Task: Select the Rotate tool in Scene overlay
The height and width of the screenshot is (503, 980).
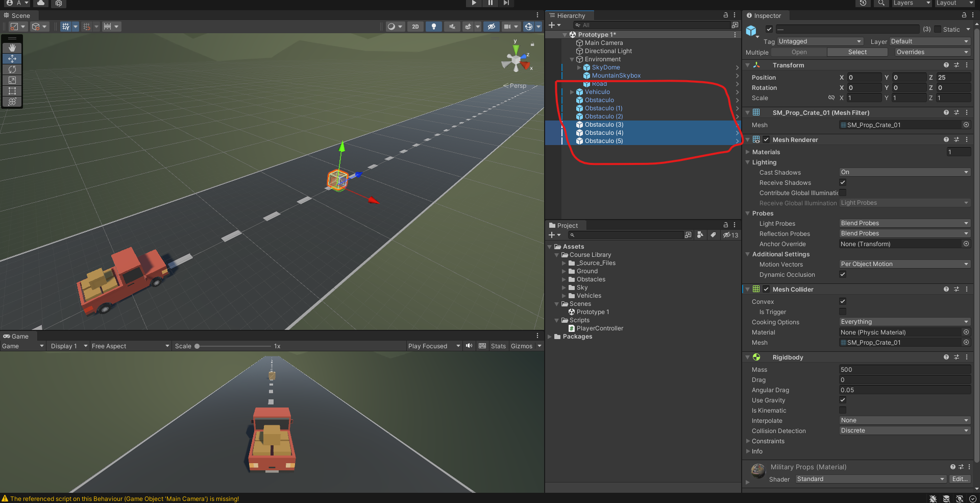Action: [x=12, y=69]
